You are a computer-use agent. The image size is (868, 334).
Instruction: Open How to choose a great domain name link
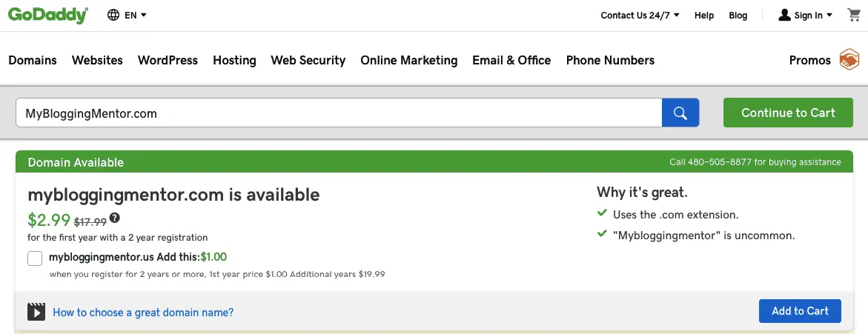143,313
